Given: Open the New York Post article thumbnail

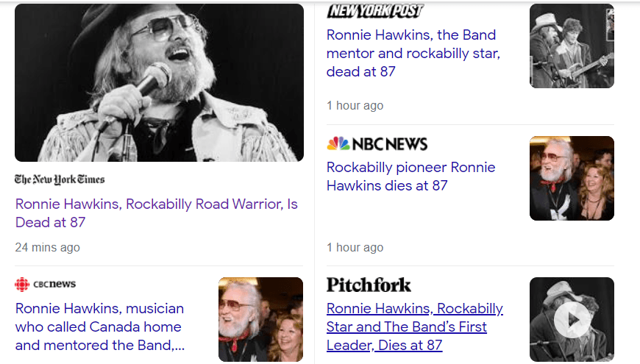Looking at the screenshot, I should tap(572, 46).
